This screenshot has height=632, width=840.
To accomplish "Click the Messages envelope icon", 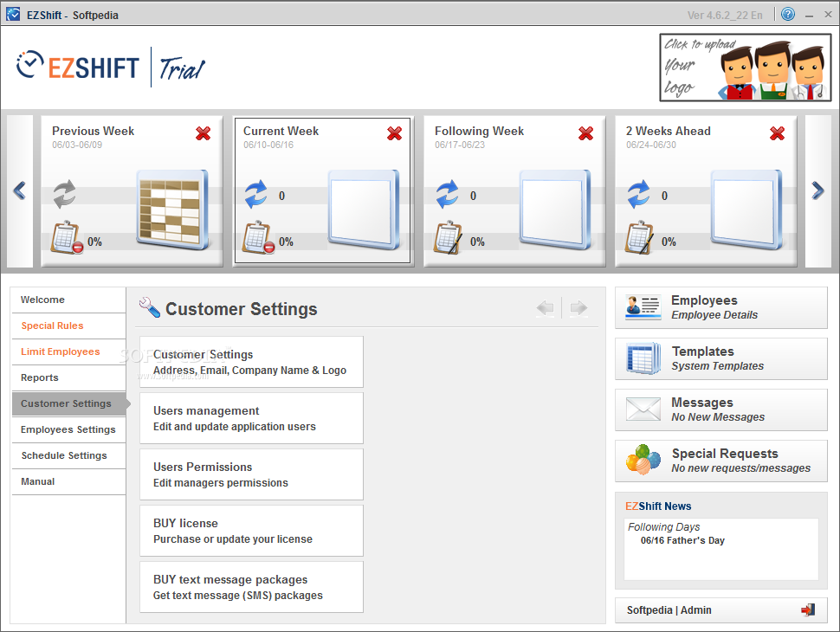I will coord(643,410).
